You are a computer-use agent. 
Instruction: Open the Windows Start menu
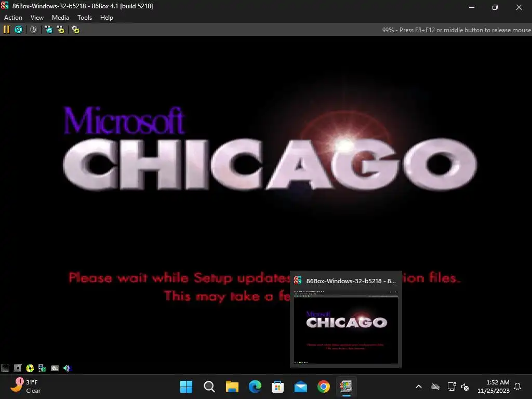click(187, 387)
